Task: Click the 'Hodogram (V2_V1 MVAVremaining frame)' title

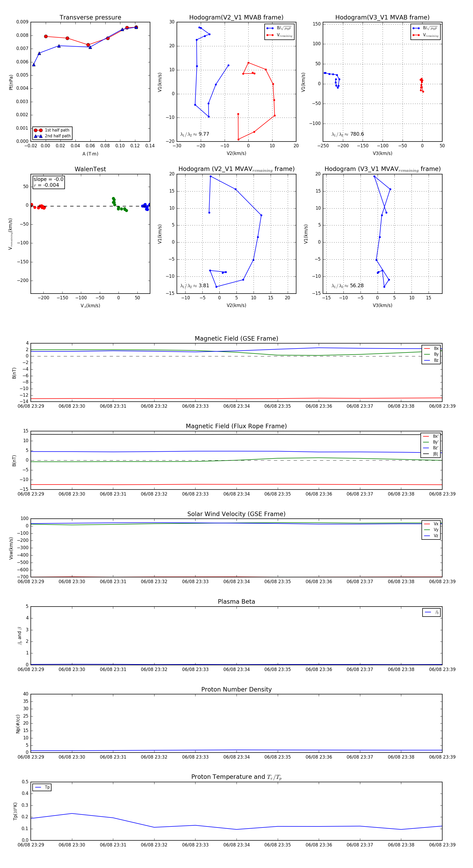Action: tap(236, 169)
